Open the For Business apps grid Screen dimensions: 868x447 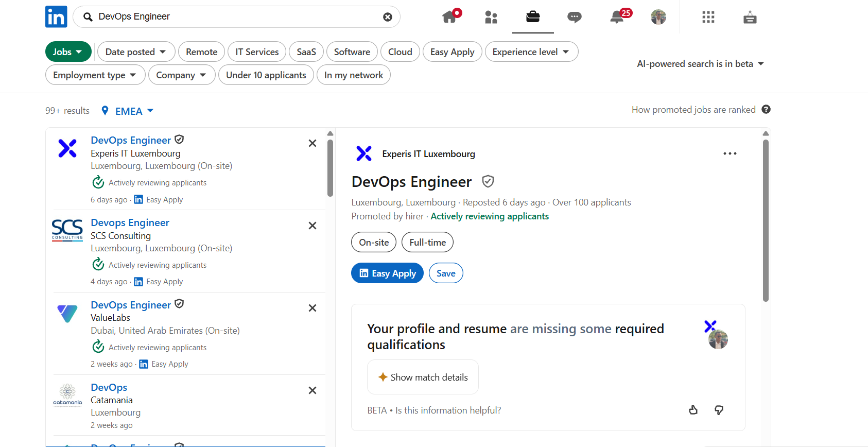tap(708, 17)
